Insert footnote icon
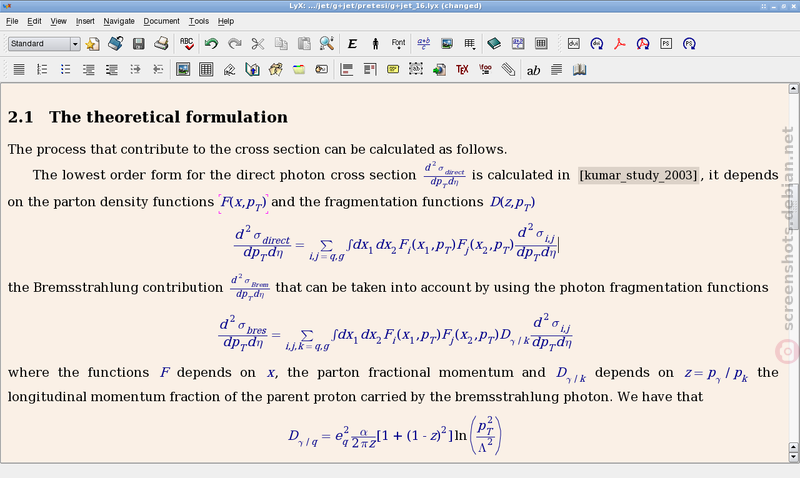 tap(347, 69)
